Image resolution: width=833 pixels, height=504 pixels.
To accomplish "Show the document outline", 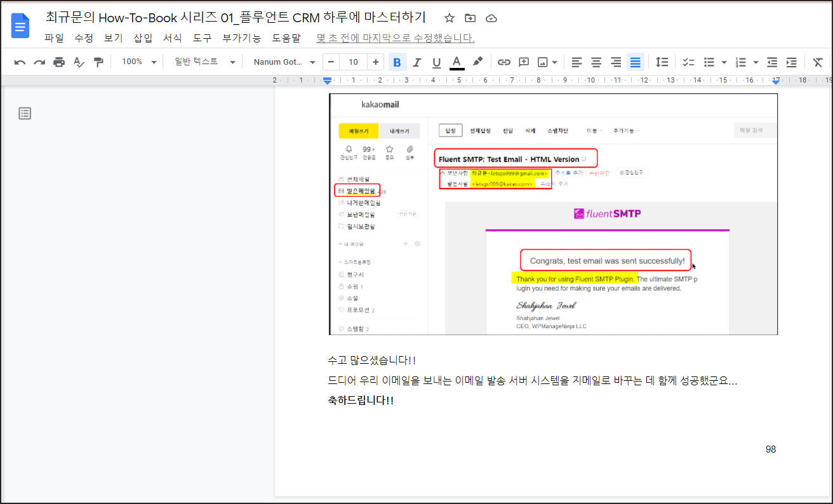I will coord(25,114).
